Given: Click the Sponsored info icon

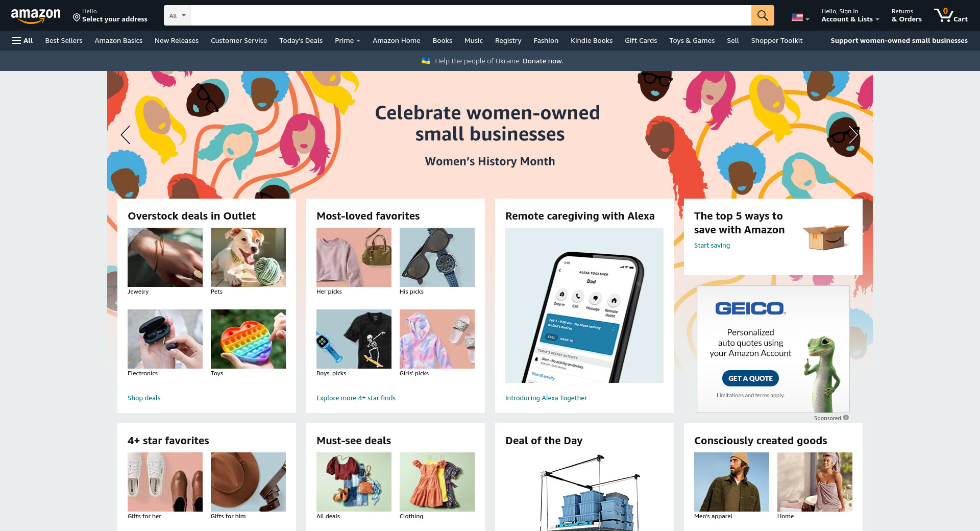Looking at the screenshot, I should [846, 418].
